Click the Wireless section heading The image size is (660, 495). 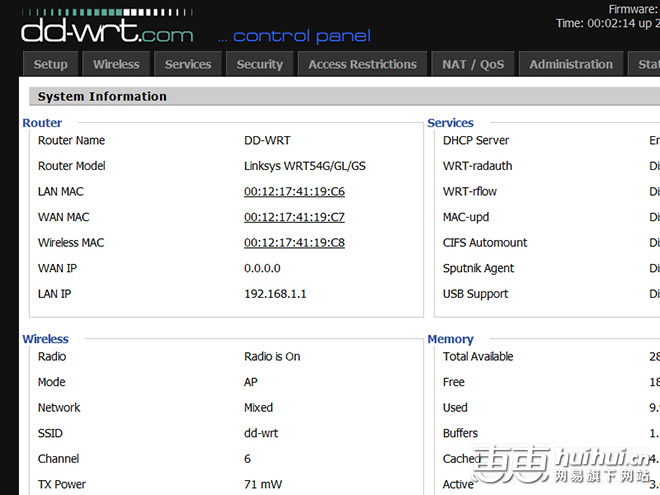click(45, 339)
